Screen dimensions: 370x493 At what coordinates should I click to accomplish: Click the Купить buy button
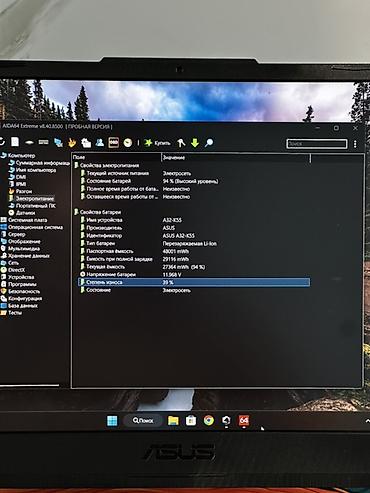157,143
